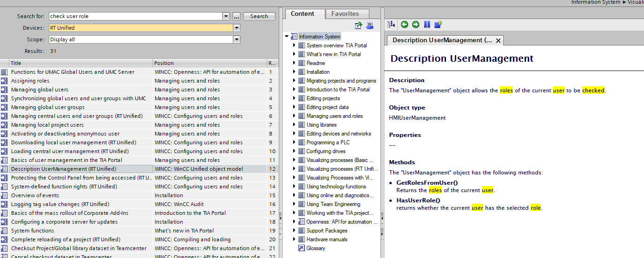Screen dimensions: 644x258
Task: Click the print icon in Content panel
Action: coord(370,26)
